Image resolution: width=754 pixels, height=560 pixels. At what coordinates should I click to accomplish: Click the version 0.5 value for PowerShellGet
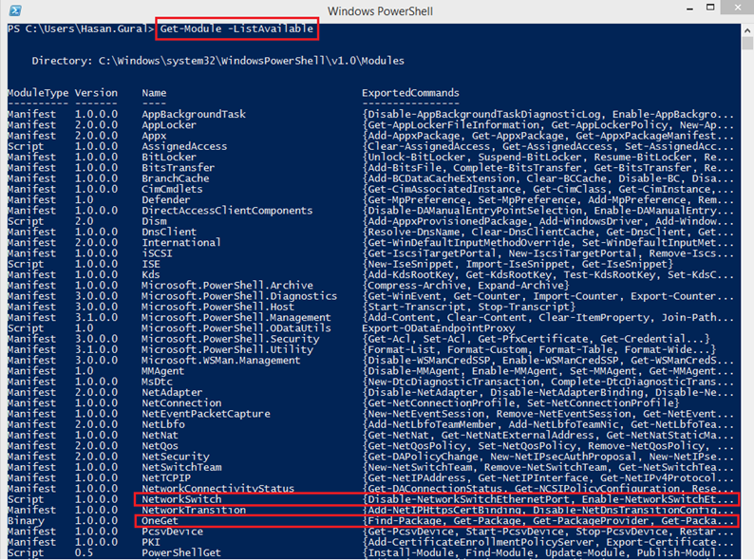tap(85, 552)
